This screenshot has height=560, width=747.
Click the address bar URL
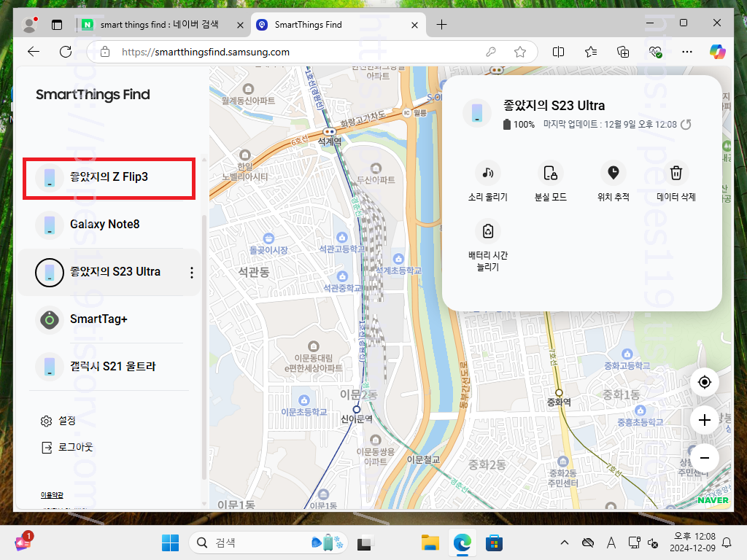click(205, 52)
